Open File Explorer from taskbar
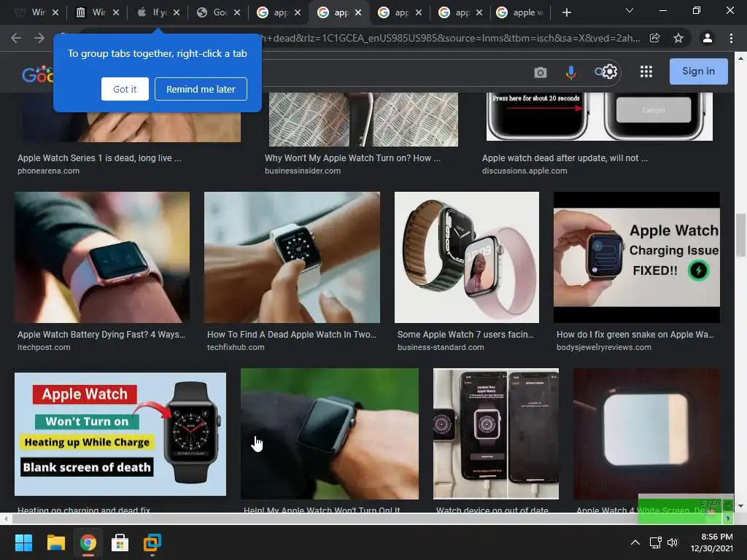747x560 pixels. [x=55, y=542]
